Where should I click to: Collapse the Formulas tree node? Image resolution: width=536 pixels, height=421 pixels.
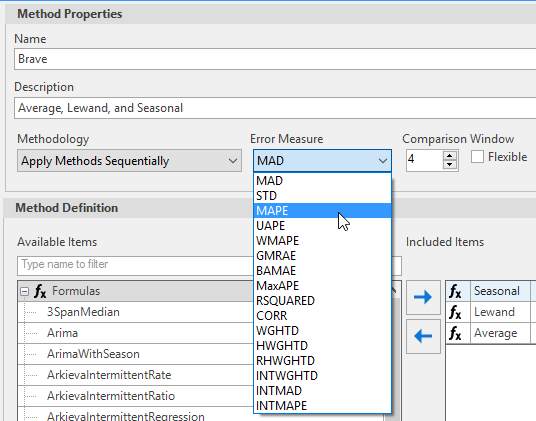(x=24, y=291)
